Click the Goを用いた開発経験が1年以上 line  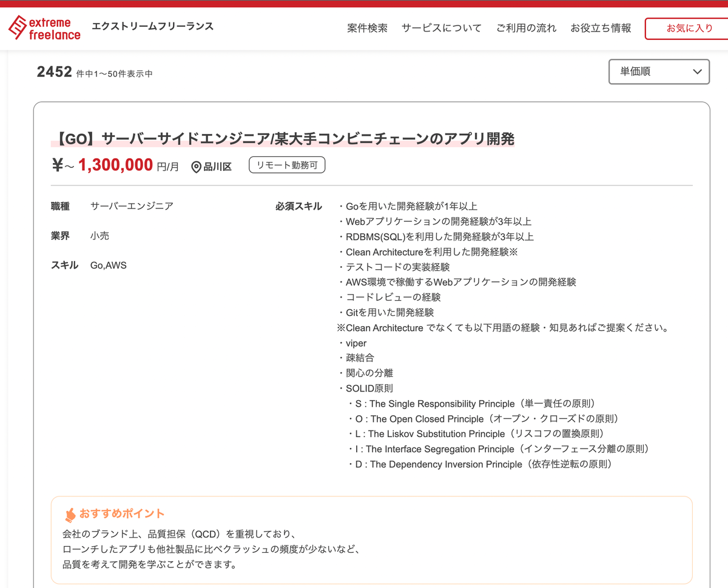click(x=408, y=206)
